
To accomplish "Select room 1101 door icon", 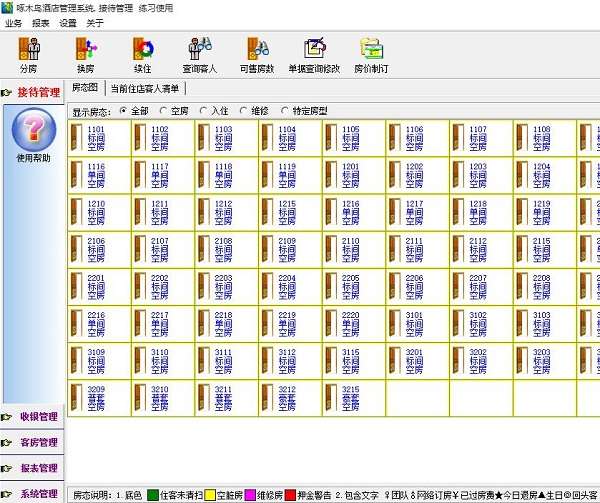I will click(77, 137).
